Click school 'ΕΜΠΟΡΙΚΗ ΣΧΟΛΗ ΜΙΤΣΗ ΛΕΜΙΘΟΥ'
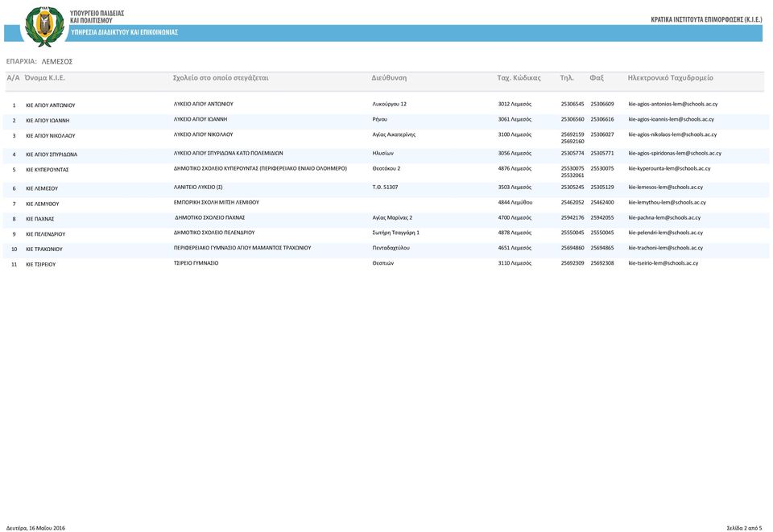The height and width of the screenshot is (532, 773). pos(217,203)
